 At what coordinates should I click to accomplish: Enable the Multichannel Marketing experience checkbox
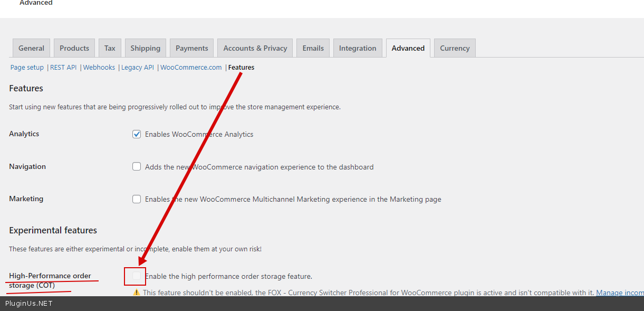137,199
